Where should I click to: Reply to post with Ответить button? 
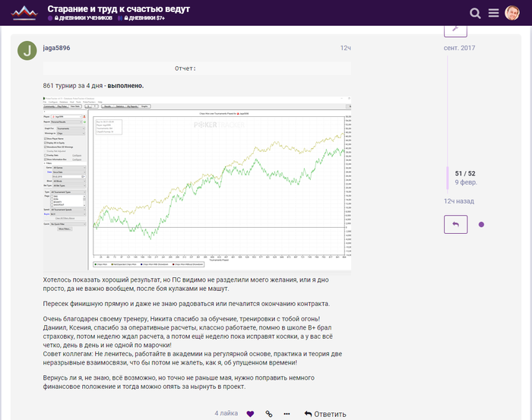[325, 414]
